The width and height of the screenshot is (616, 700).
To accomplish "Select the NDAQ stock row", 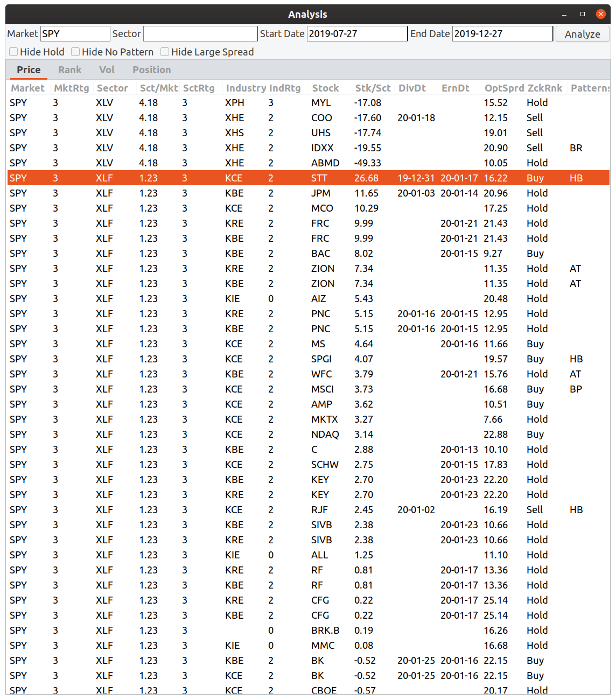I will coord(309,434).
